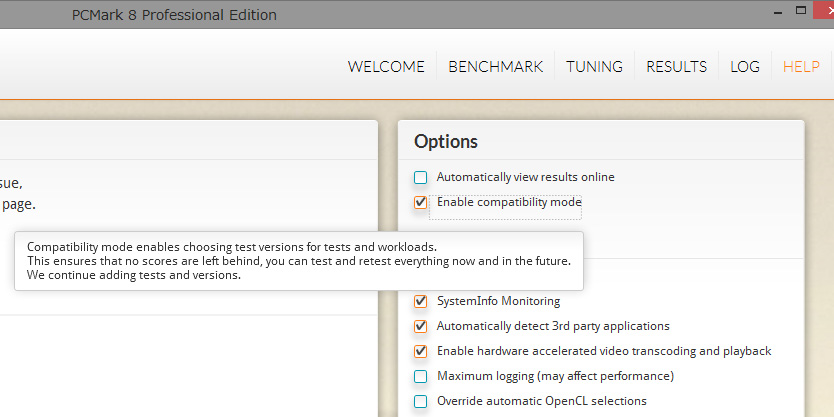
Task: Open the HELP section
Action: [x=801, y=67]
